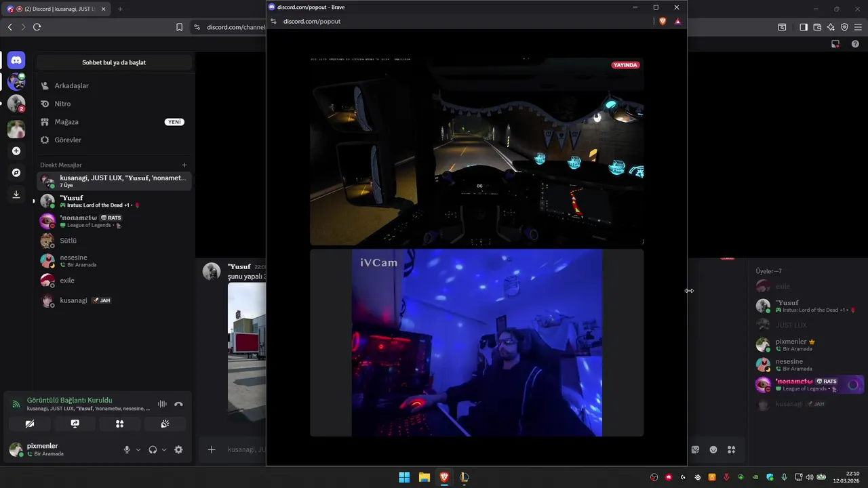Open soundboard button in voice panel

click(x=165, y=424)
